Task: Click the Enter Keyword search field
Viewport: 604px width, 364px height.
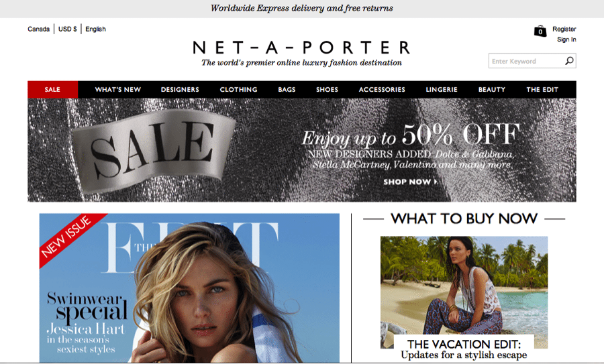Action: coord(527,61)
